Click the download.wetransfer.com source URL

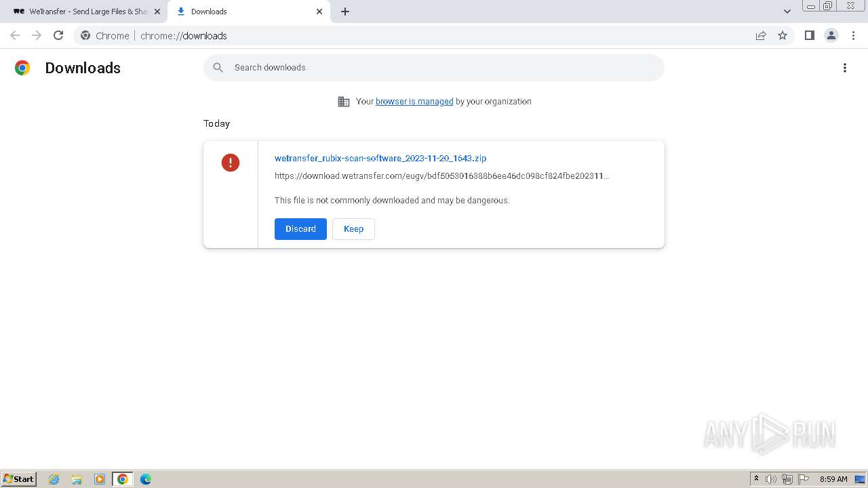pos(441,176)
